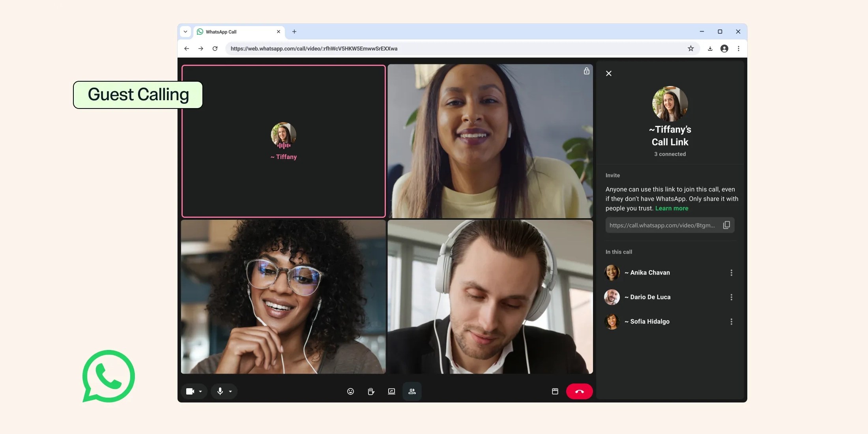Open camera options dropdown arrow
The image size is (868, 434).
[x=200, y=391]
